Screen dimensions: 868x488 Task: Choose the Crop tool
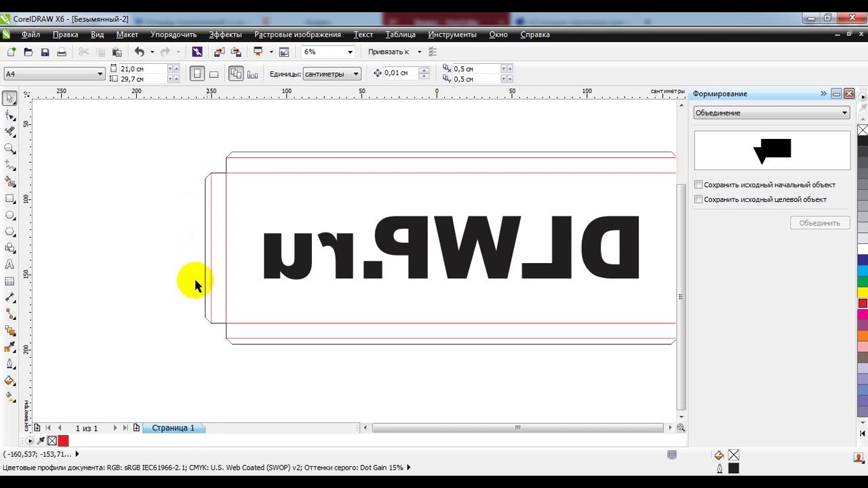pyautogui.click(x=9, y=131)
